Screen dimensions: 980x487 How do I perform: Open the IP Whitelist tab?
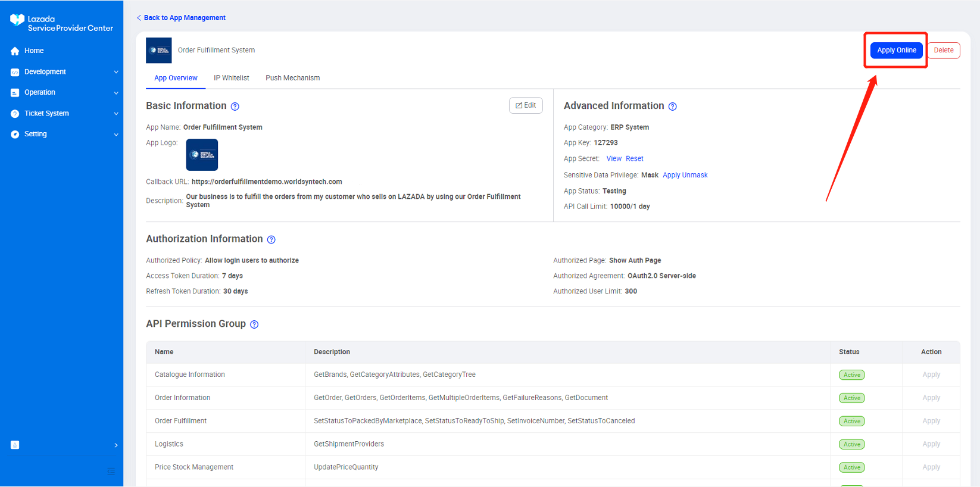coord(232,78)
